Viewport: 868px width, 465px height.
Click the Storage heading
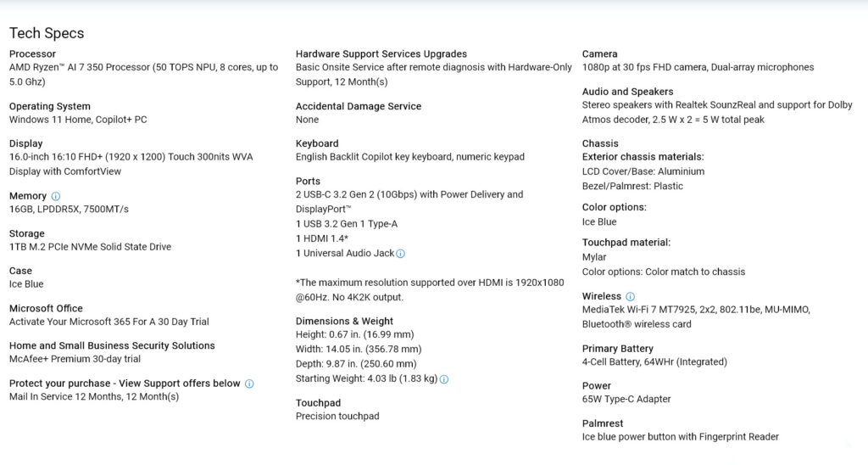pyautogui.click(x=27, y=233)
